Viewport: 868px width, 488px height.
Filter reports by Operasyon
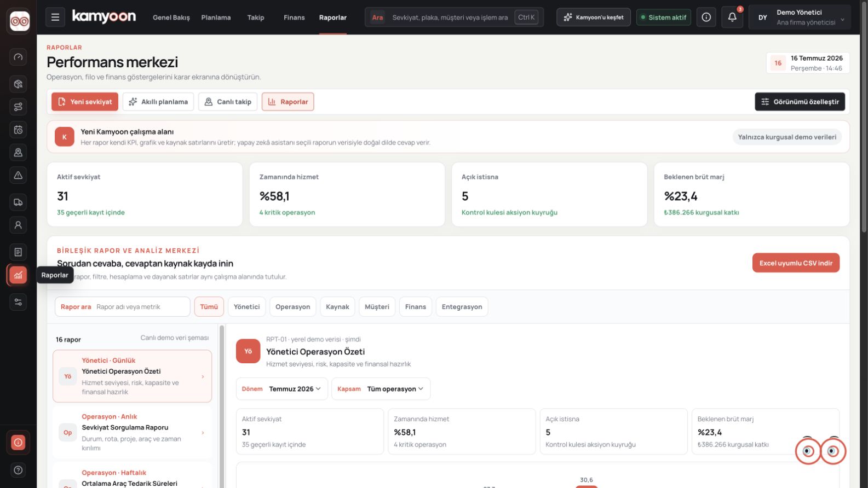(292, 307)
